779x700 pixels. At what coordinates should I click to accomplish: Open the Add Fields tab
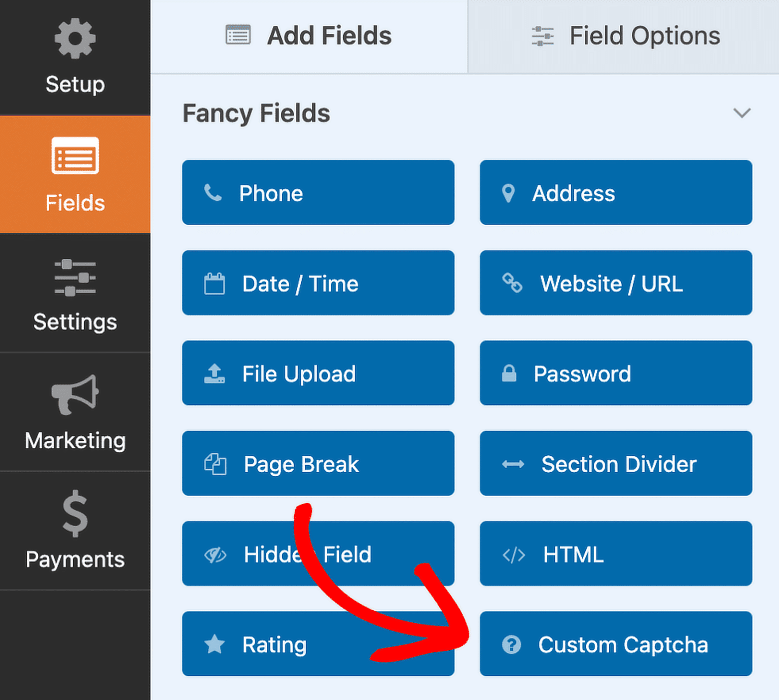click(329, 36)
